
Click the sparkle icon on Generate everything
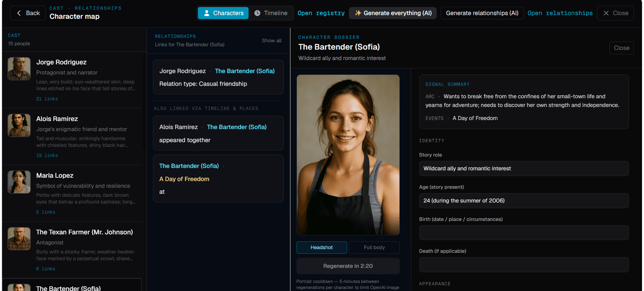358,13
